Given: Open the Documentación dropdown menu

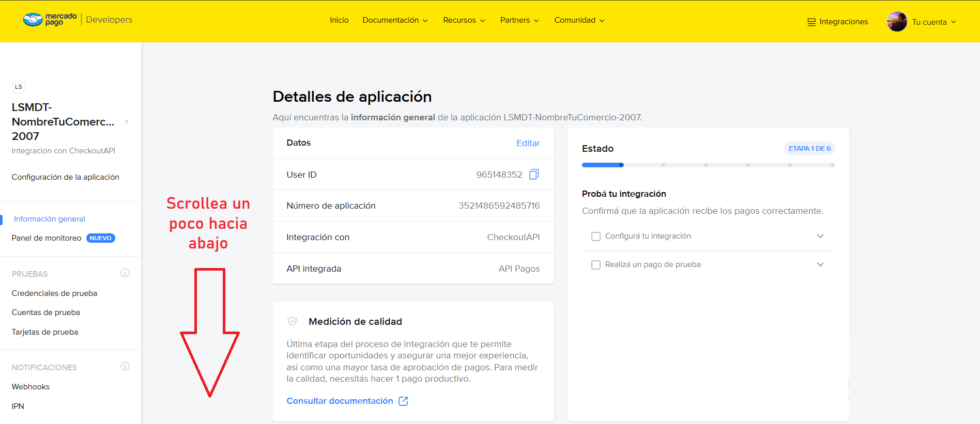Looking at the screenshot, I should pyautogui.click(x=395, y=20).
